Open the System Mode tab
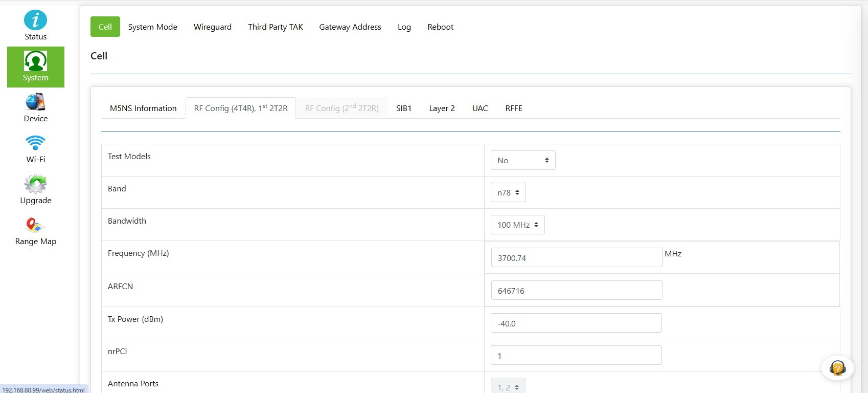868x393 pixels. click(x=153, y=27)
